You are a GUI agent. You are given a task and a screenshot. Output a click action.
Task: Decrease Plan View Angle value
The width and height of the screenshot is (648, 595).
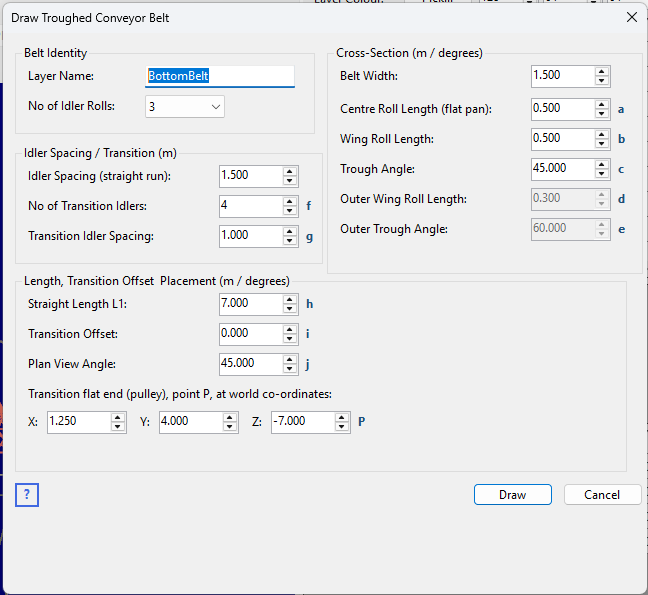coord(290,369)
